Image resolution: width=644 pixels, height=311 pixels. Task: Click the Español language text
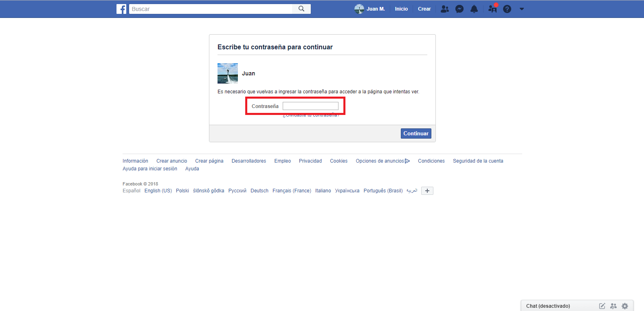tap(132, 191)
